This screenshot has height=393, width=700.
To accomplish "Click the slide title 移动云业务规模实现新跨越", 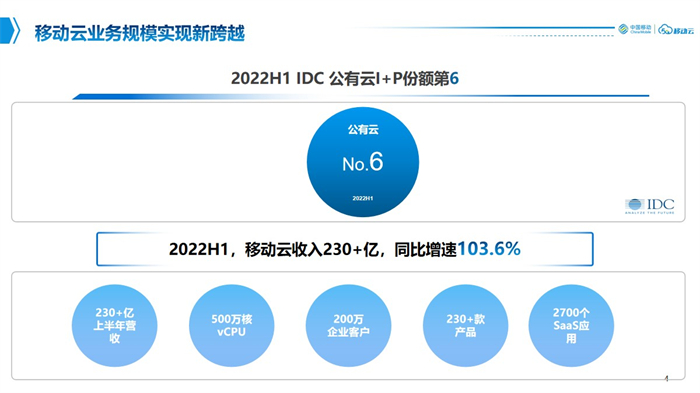I will (140, 33).
